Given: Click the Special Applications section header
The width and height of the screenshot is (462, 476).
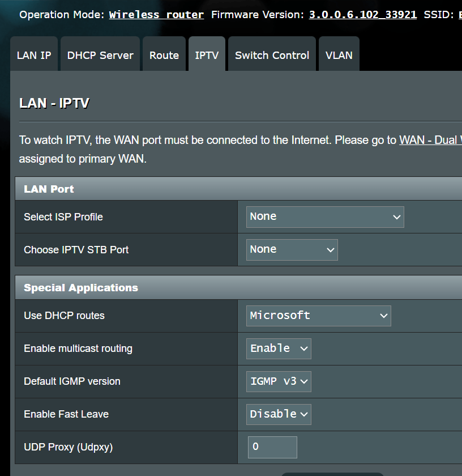Looking at the screenshot, I should point(81,288).
